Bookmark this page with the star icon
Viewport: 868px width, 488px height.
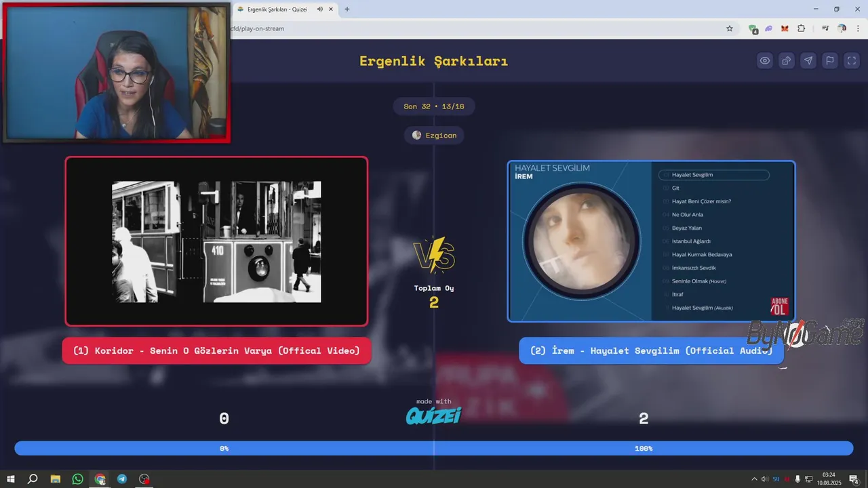tap(730, 28)
